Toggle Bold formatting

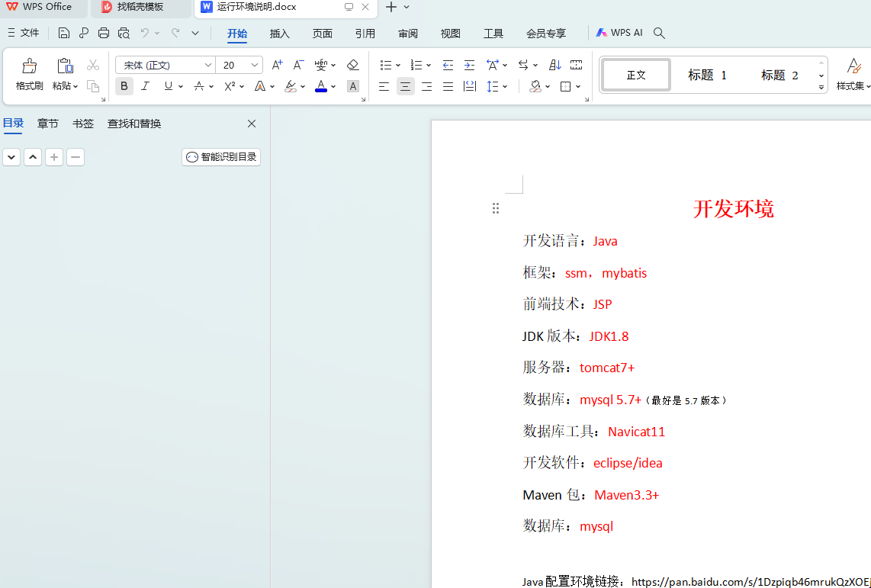click(124, 86)
